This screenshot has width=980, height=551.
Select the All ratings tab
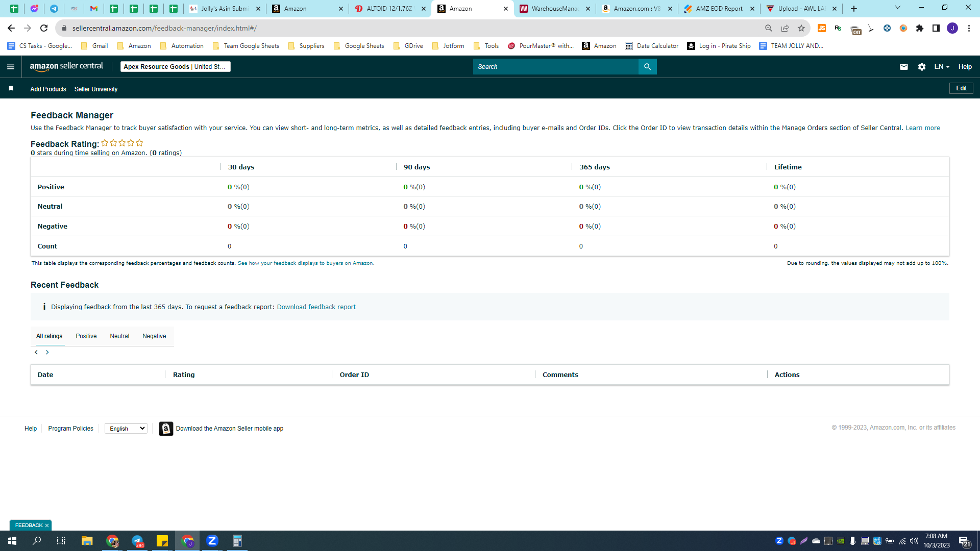tap(50, 336)
